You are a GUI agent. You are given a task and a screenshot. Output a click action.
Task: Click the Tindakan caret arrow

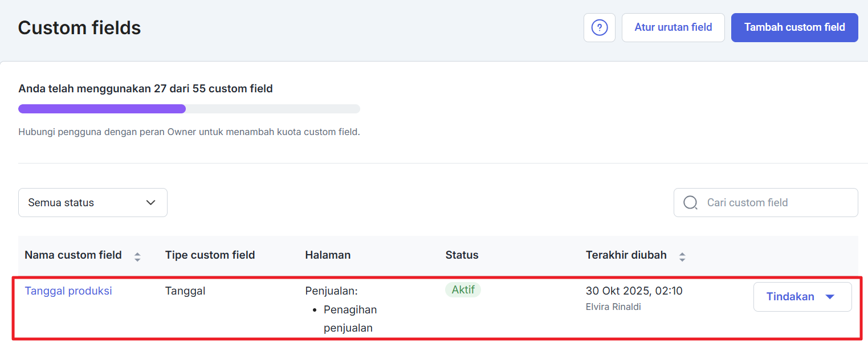click(x=830, y=297)
